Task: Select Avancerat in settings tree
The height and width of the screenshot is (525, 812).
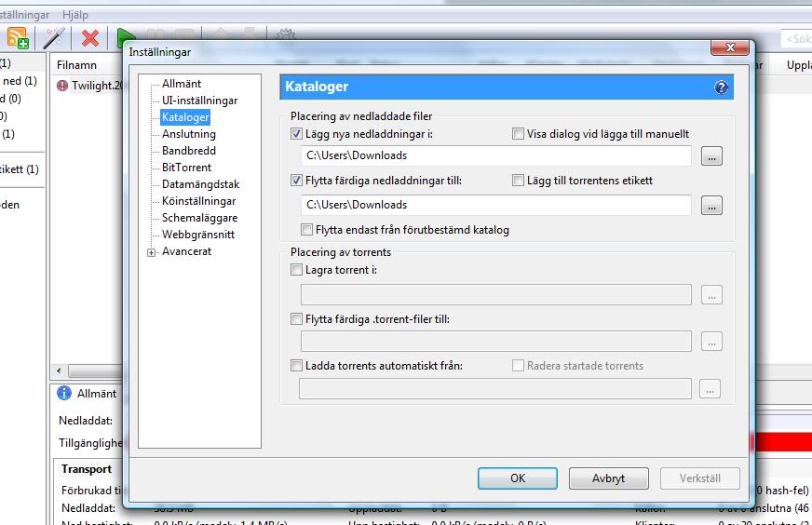Action: [186, 251]
